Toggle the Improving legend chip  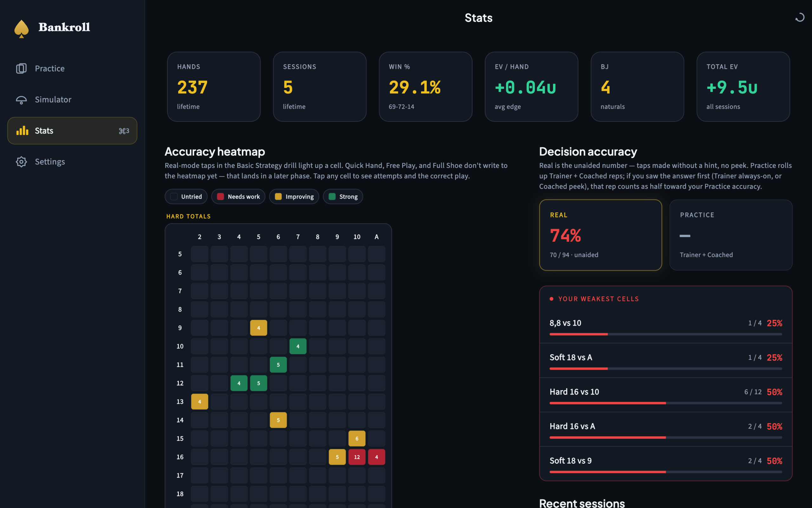coord(294,197)
